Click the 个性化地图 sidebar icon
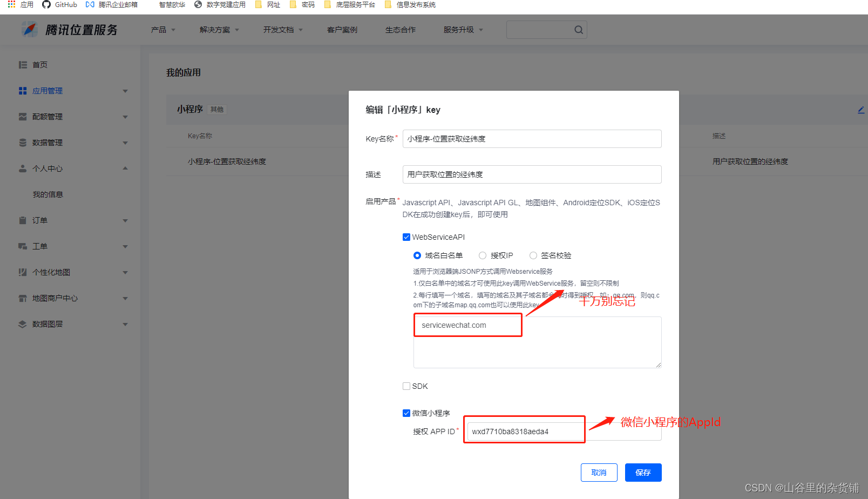This screenshot has width=868, height=499. click(x=23, y=272)
